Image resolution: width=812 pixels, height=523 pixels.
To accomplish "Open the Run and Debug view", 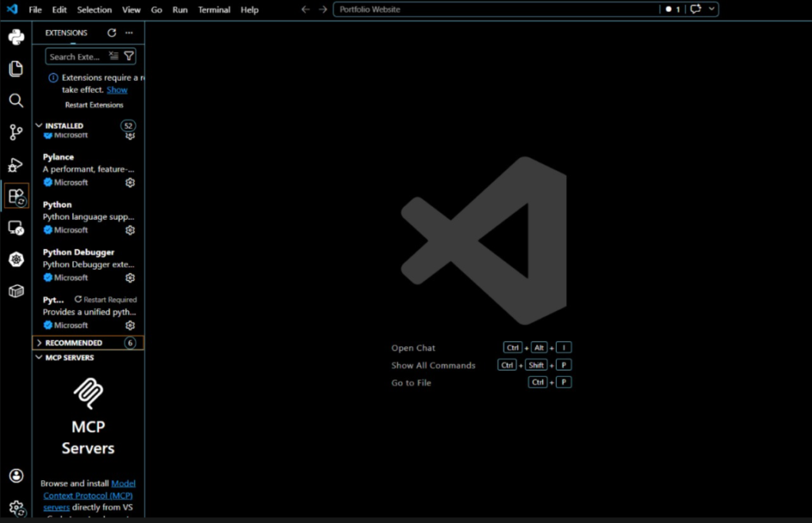I will click(x=16, y=164).
